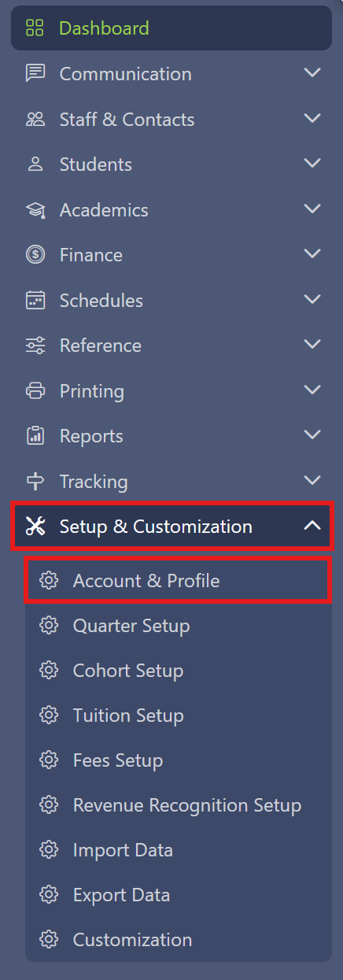
Task: Click the Reports clipboard chart icon
Action: tap(35, 435)
